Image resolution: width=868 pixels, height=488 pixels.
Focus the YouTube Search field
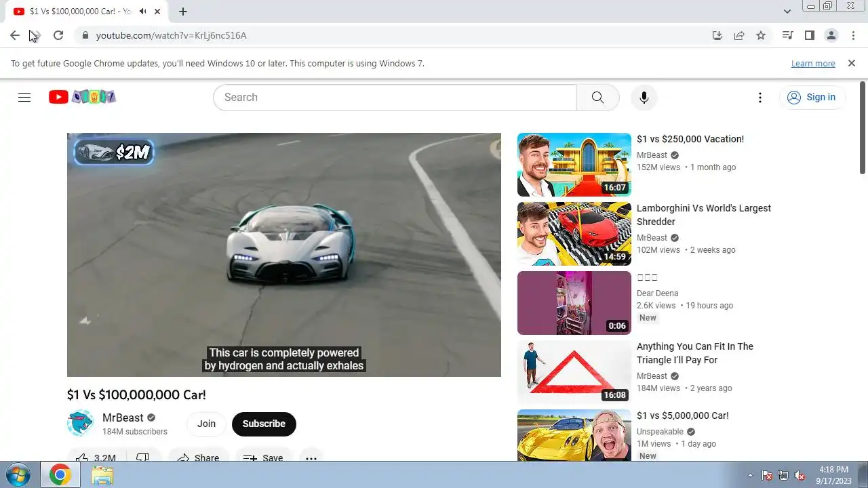click(395, 97)
